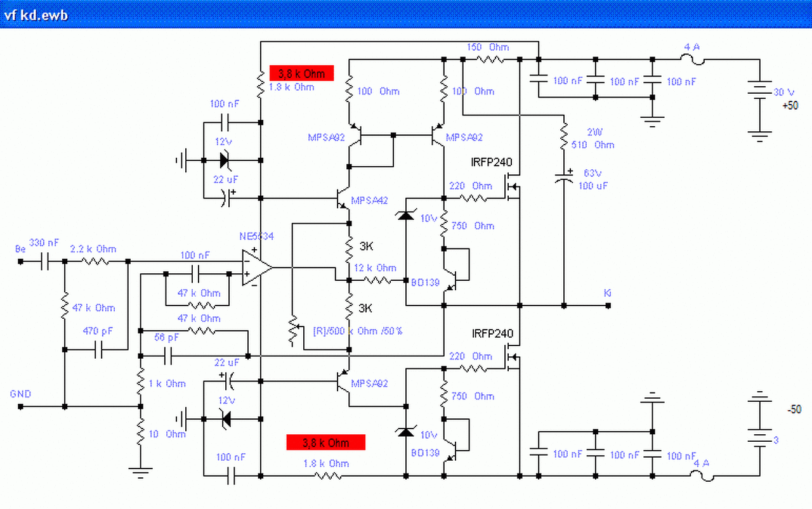This screenshot has height=509, width=812.
Task: Select the NE5534 op-amp symbol
Action: coord(257,267)
